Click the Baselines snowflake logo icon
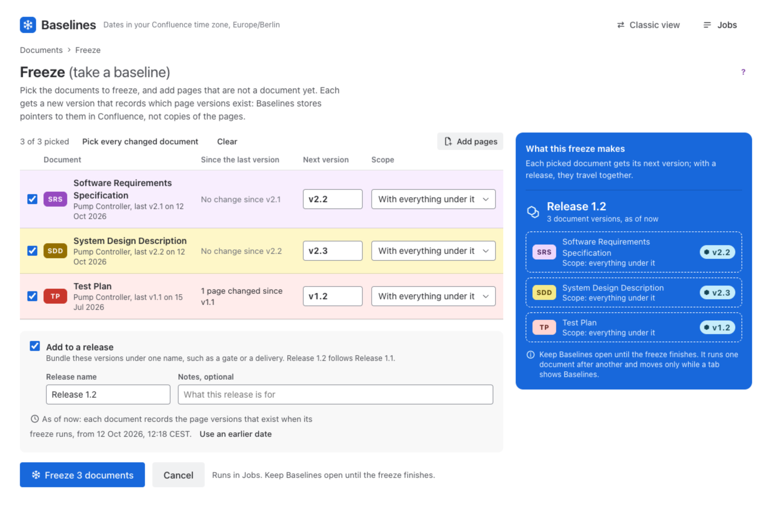The height and width of the screenshot is (532, 772). coord(28,25)
